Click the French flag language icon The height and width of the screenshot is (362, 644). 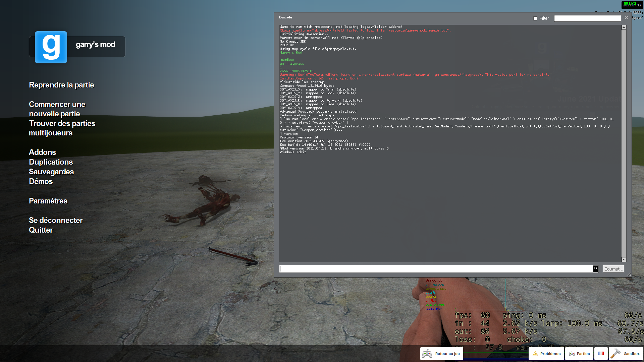(x=601, y=354)
